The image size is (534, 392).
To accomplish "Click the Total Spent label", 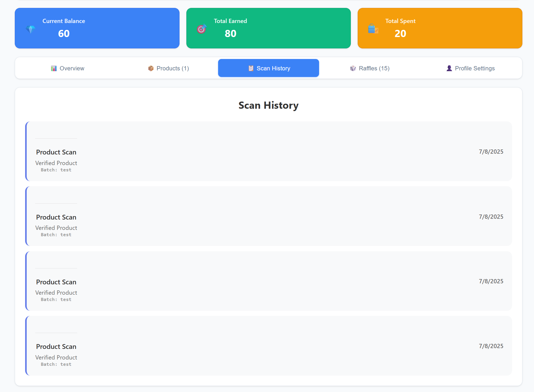I will tap(400, 21).
